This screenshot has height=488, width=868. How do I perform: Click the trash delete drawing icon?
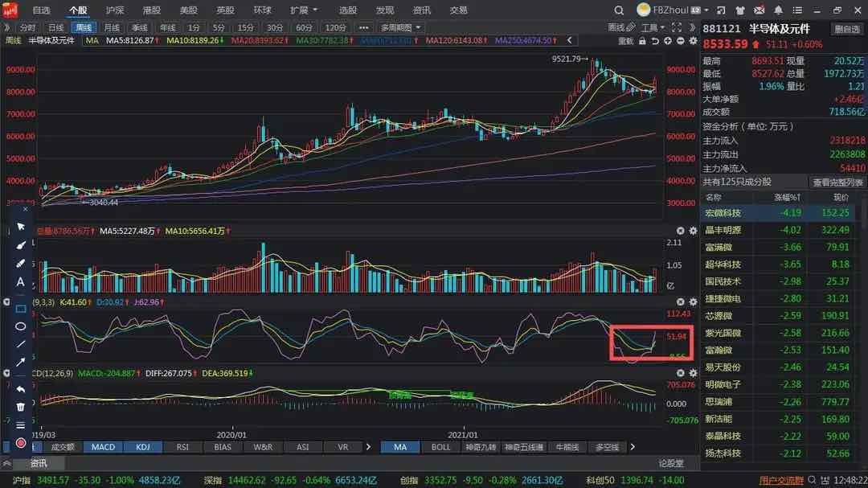tap(20, 407)
